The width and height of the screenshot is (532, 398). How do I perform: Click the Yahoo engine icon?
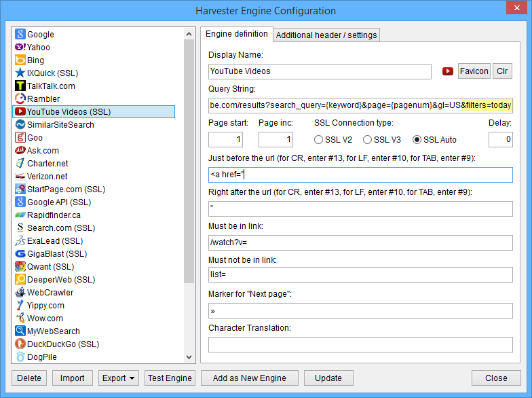click(20, 47)
